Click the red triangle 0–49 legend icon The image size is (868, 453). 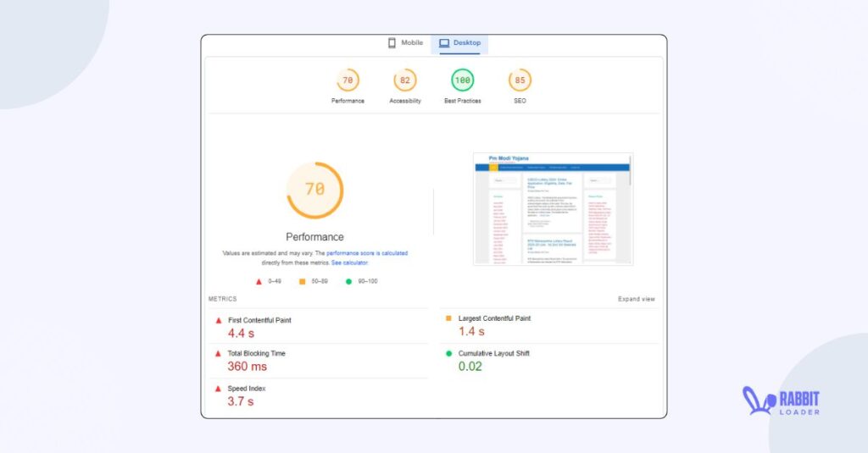tap(259, 281)
